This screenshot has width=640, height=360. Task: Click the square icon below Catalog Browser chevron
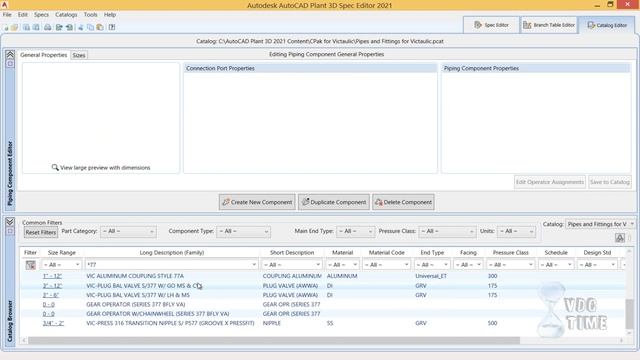pyautogui.click(x=10, y=231)
